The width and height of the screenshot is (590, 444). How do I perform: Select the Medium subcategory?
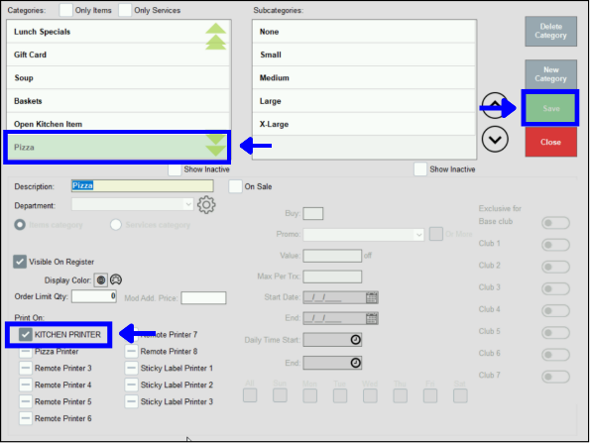tap(364, 78)
